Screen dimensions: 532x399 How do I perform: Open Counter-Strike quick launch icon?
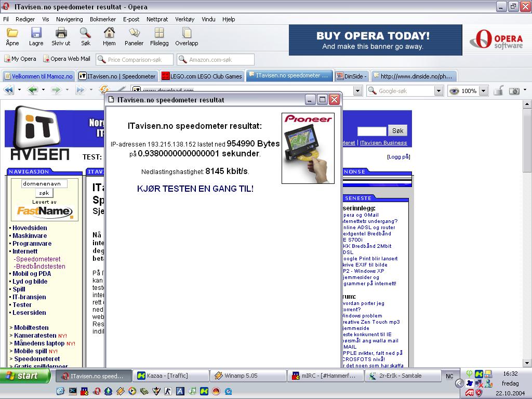click(x=168, y=391)
